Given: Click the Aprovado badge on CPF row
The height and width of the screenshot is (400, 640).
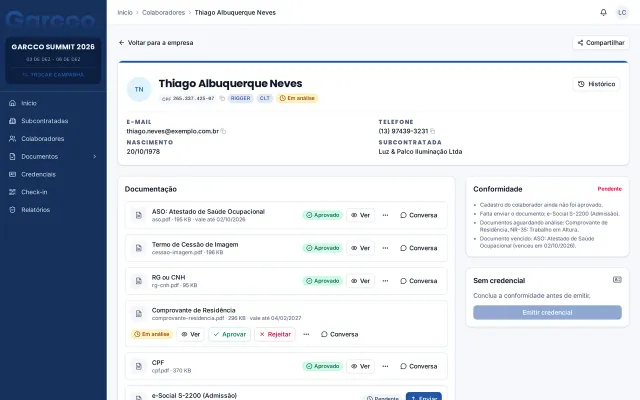Looking at the screenshot, I should (x=322, y=366).
